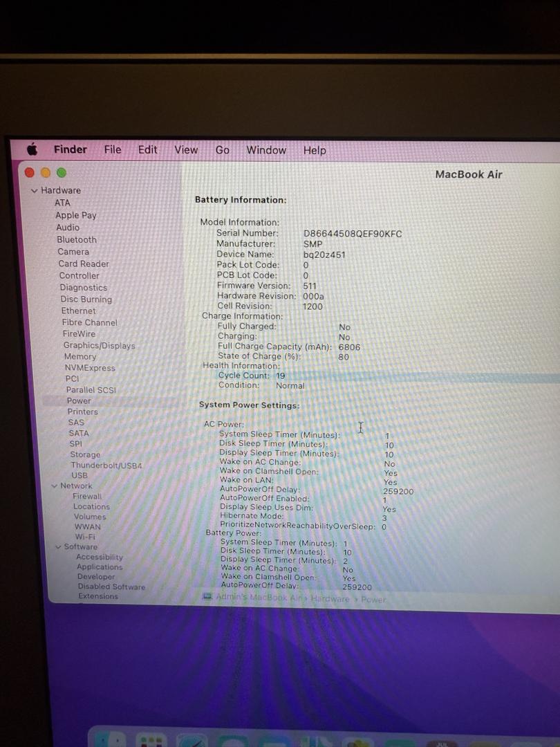Click the Device Name value bq20z451
Viewport: 560px width, 747px height.
[324, 255]
